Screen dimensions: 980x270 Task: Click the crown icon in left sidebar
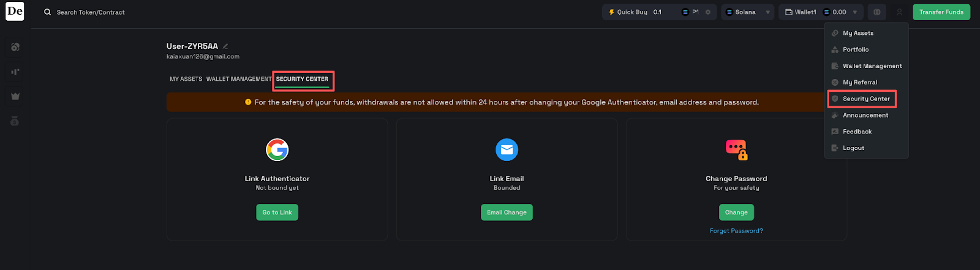coord(15,96)
